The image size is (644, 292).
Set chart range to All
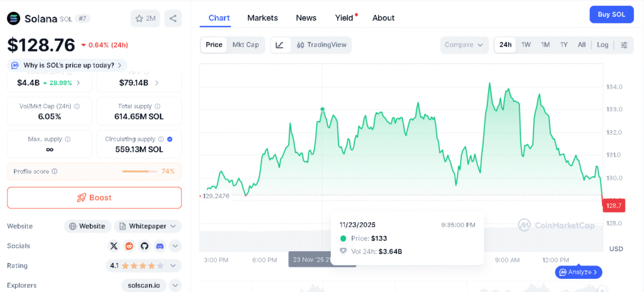click(x=582, y=45)
